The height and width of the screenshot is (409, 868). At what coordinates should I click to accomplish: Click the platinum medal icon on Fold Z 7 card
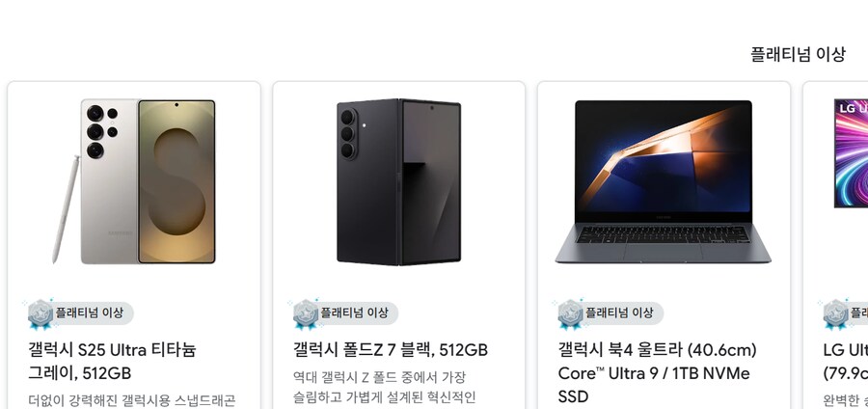[x=305, y=314]
